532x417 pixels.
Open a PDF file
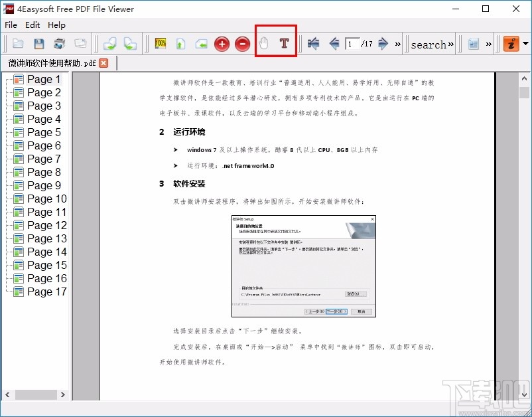click(x=19, y=43)
